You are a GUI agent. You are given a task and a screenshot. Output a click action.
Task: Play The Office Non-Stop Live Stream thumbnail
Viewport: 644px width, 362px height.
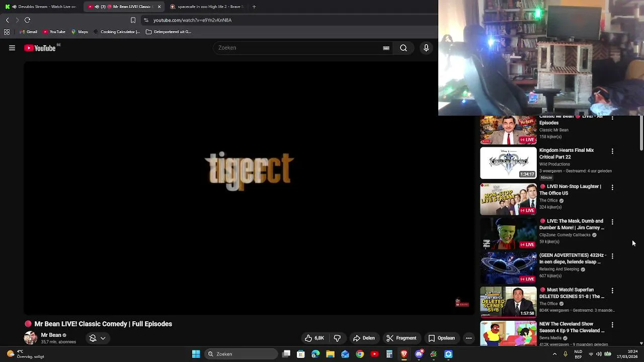508,199
